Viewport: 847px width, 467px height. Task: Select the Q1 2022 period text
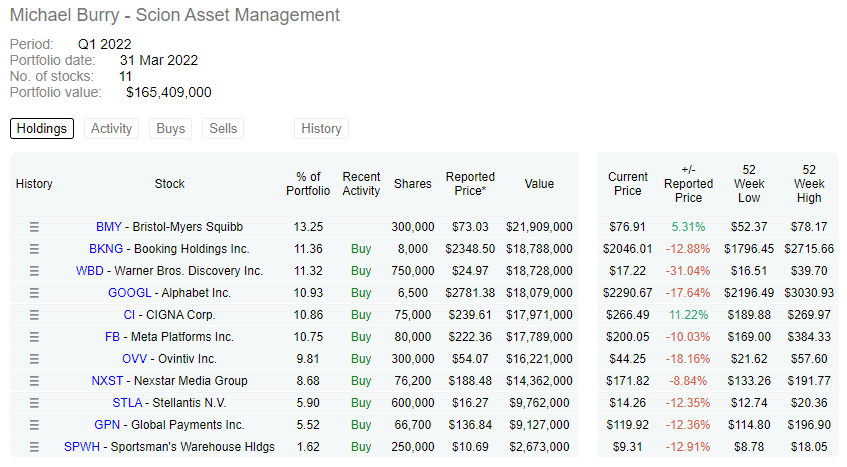[x=105, y=44]
